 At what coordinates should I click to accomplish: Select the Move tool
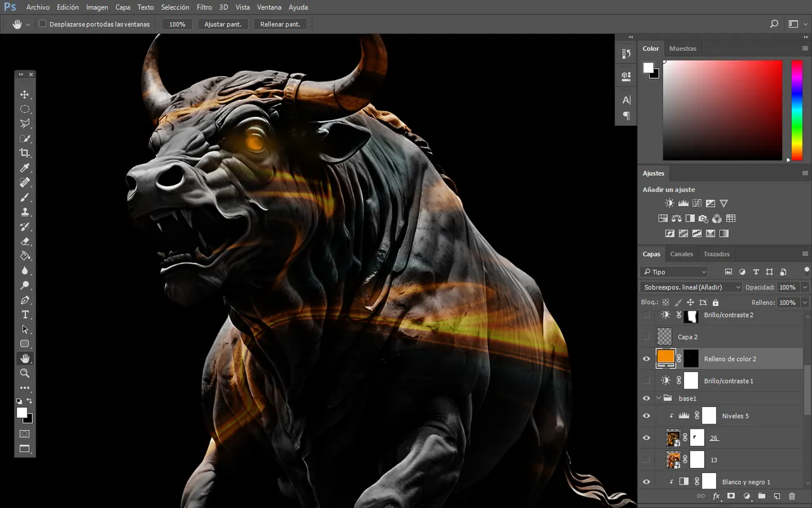[25, 95]
